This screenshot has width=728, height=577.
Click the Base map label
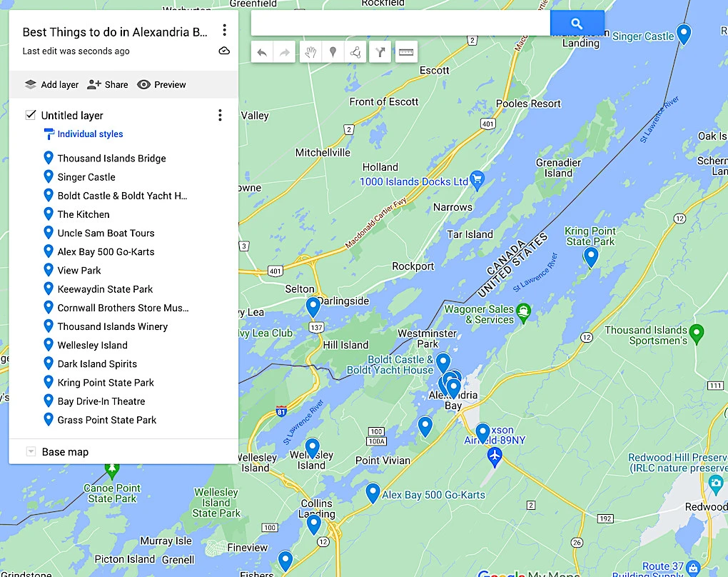[x=65, y=451]
